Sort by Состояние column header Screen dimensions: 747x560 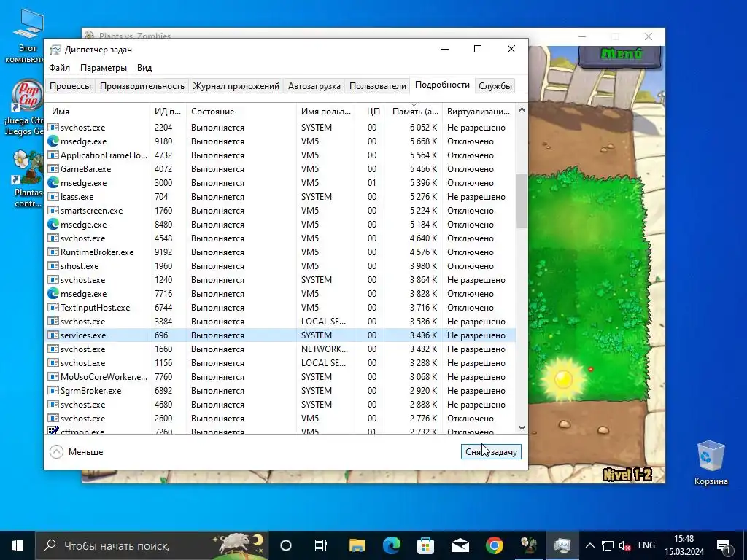(241, 112)
